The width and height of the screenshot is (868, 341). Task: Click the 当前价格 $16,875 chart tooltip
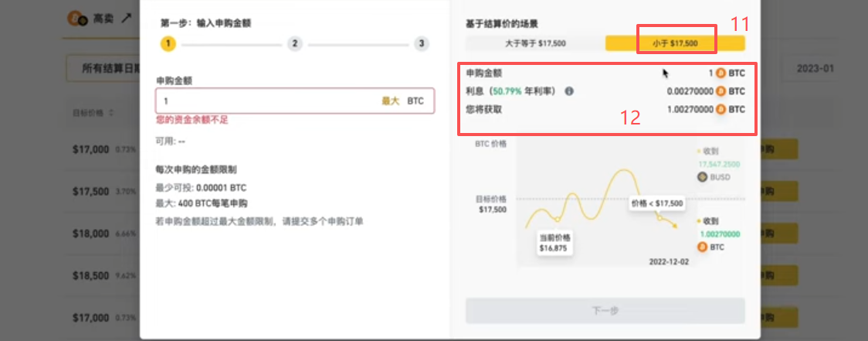[x=554, y=242]
